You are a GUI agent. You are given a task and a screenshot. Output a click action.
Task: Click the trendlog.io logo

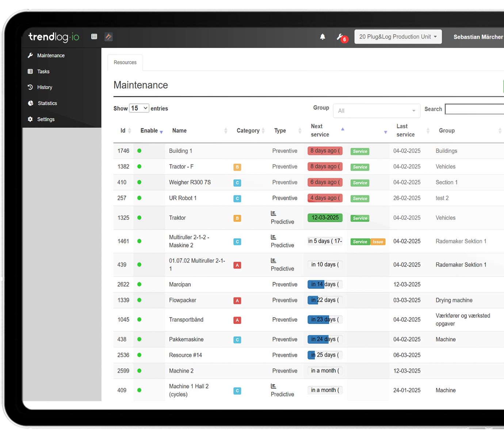pyautogui.click(x=54, y=37)
